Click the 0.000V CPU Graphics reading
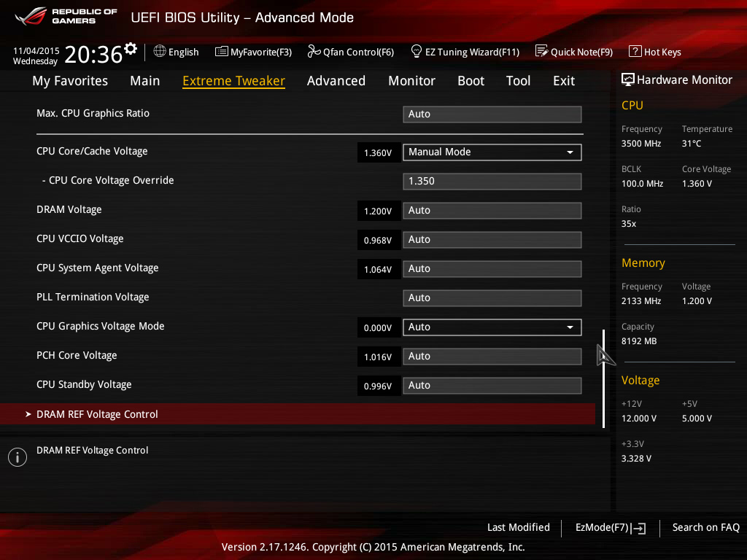Screen dimensions: 747x560 pos(378,327)
